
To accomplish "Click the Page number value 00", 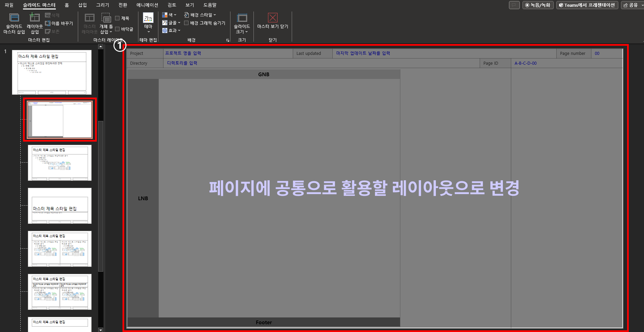I will tap(597, 54).
